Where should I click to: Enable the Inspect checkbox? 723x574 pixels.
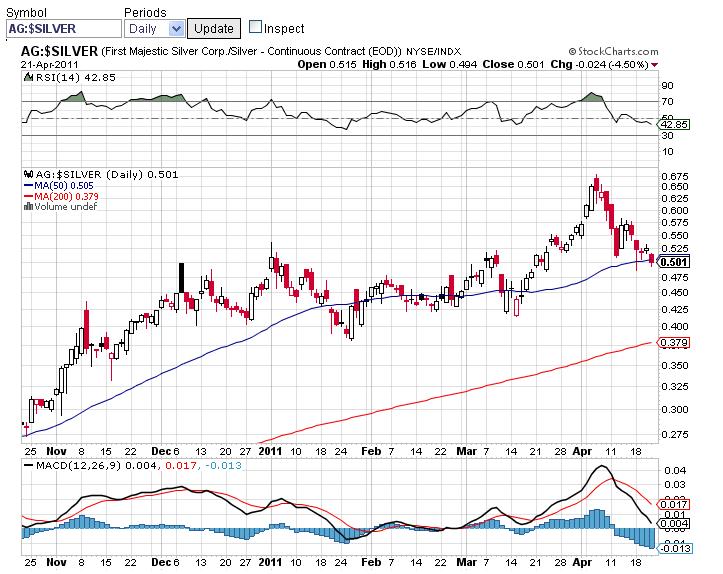tap(255, 27)
